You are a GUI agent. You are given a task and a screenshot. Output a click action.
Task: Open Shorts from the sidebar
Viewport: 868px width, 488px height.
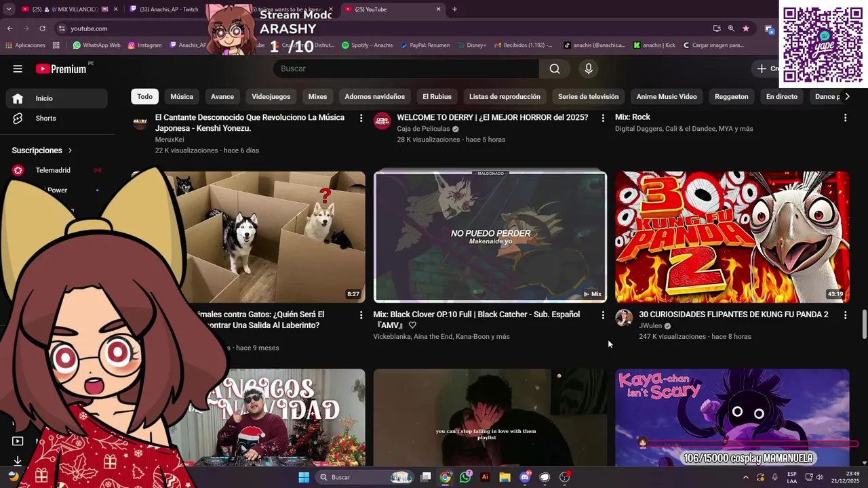coord(57,118)
